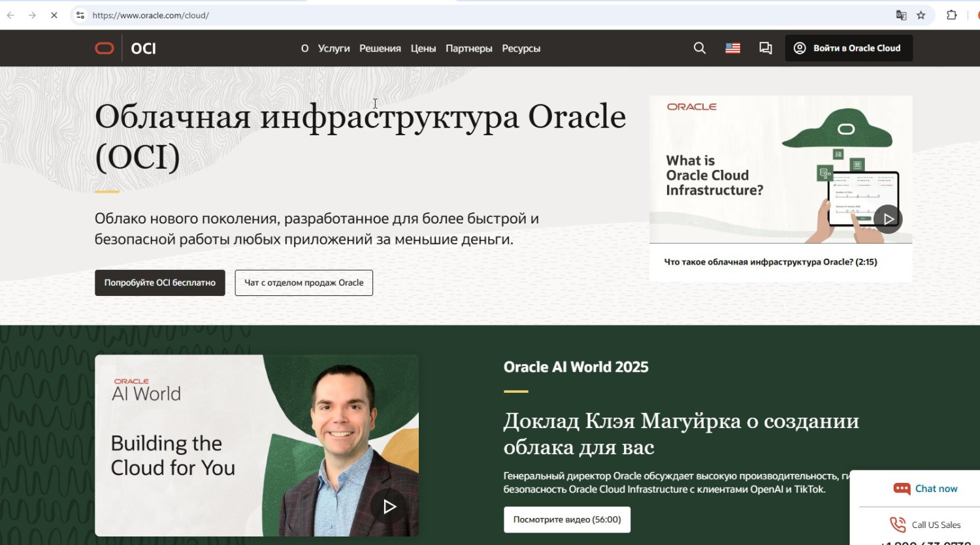
Task: Bookmark this page with star icon
Action: tap(921, 15)
